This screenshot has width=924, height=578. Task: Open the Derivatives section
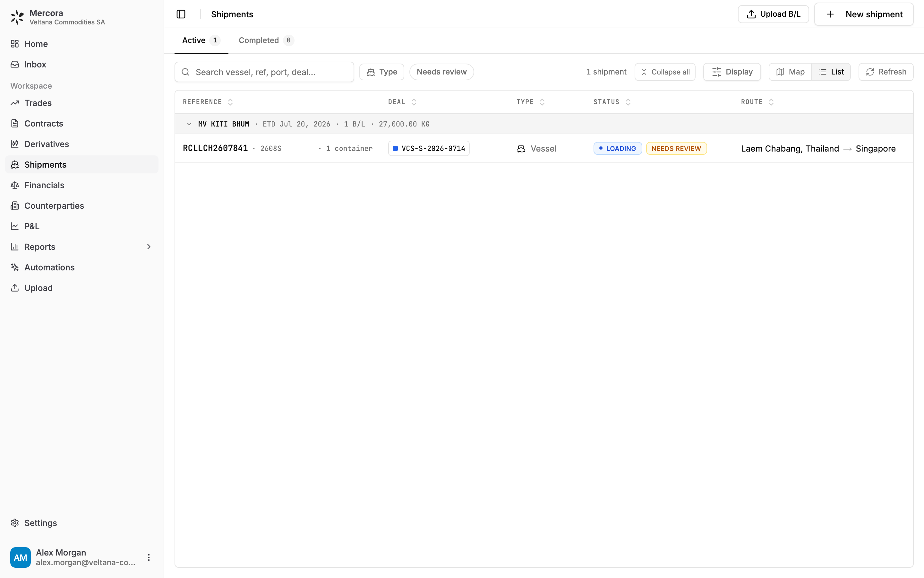82,144
